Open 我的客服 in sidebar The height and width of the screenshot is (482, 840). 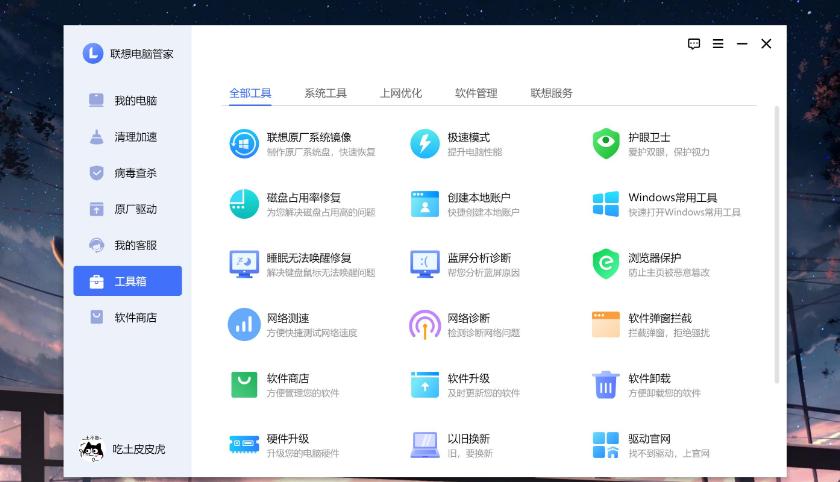tap(128, 245)
